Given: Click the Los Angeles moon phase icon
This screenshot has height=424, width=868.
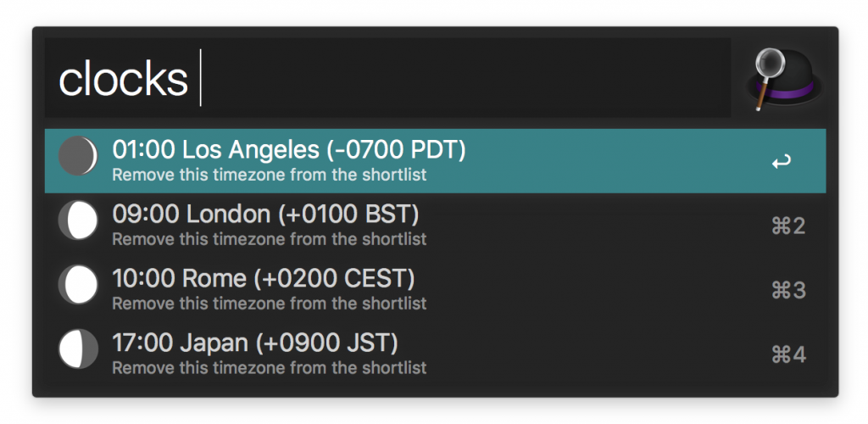Looking at the screenshot, I should click(x=78, y=156).
